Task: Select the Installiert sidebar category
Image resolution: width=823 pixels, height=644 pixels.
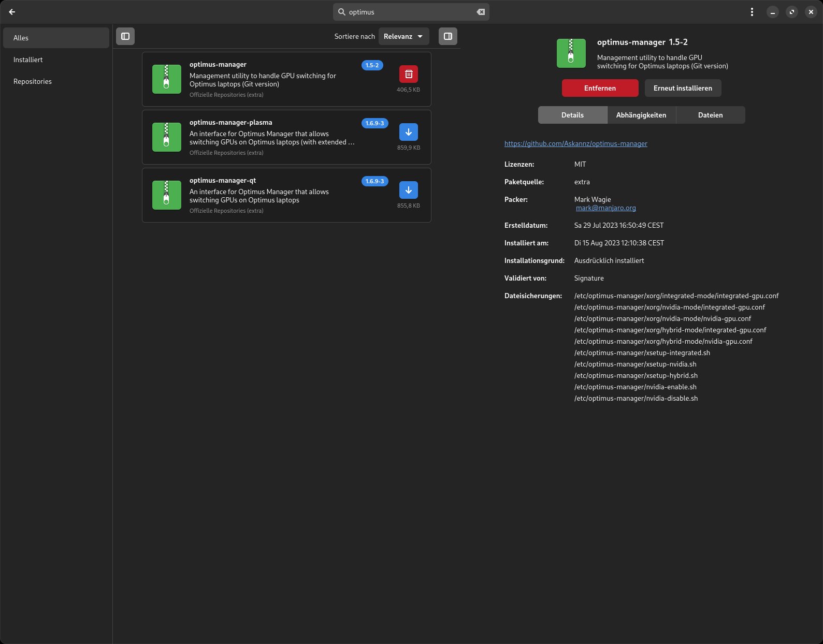Action: [56, 60]
